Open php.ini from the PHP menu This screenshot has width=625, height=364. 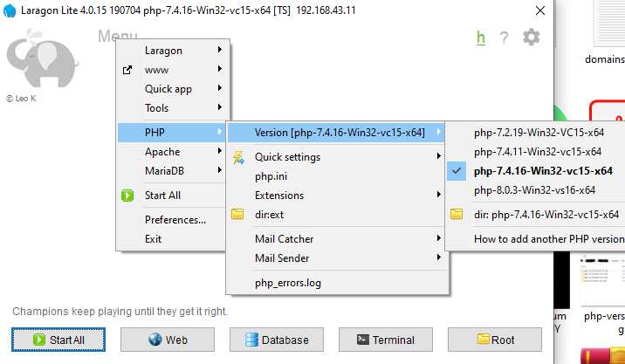tap(271, 176)
